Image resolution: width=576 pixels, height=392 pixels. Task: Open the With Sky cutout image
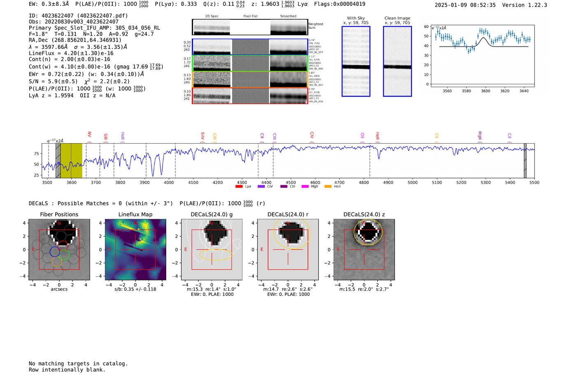click(356, 61)
